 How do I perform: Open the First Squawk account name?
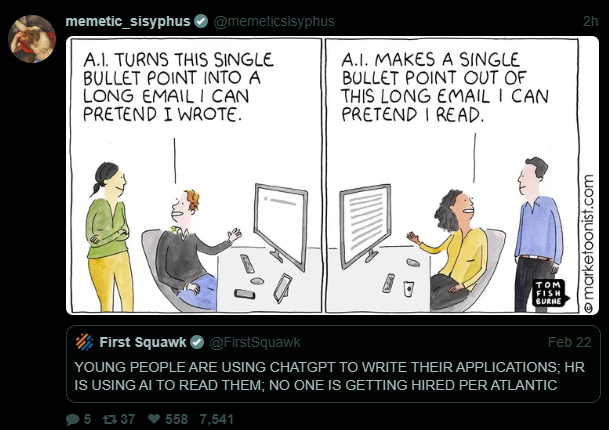[x=143, y=342]
